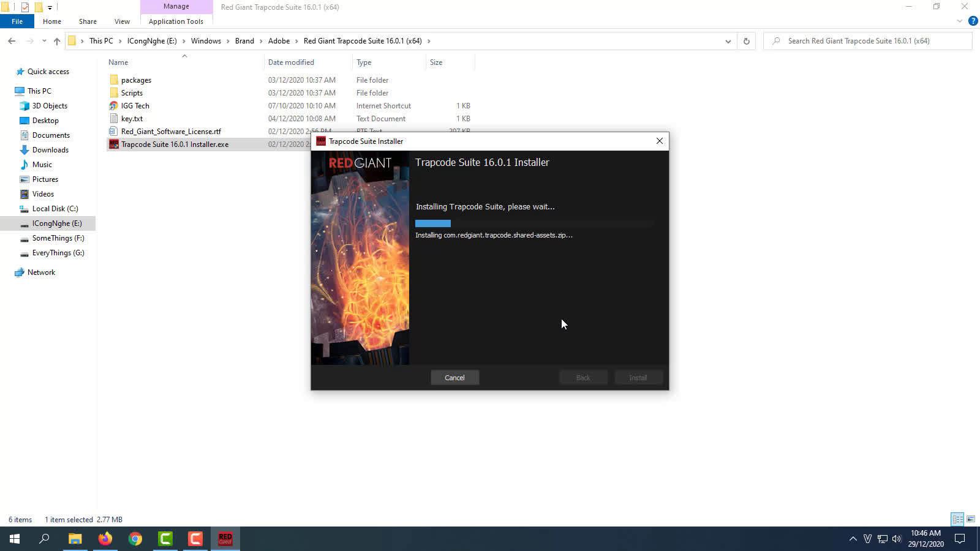Click the Red Giant taskbar icon
This screenshot has height=551, width=980.
pyautogui.click(x=225, y=539)
